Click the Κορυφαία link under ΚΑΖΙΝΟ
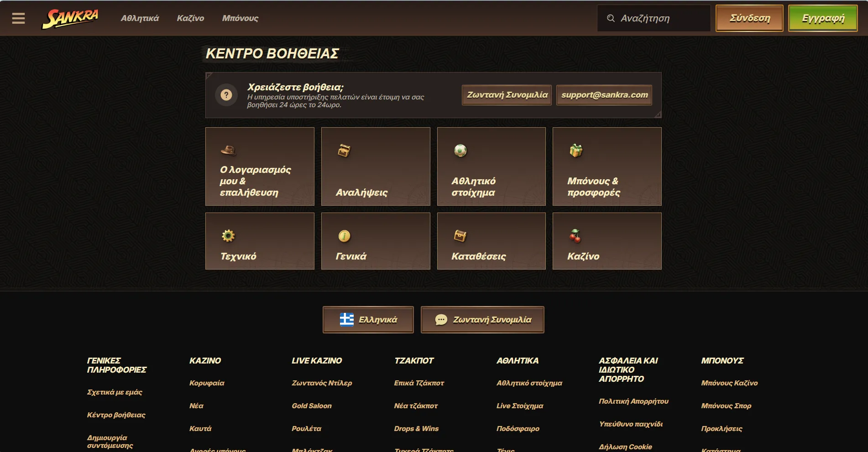This screenshot has width=868, height=452. (207, 383)
